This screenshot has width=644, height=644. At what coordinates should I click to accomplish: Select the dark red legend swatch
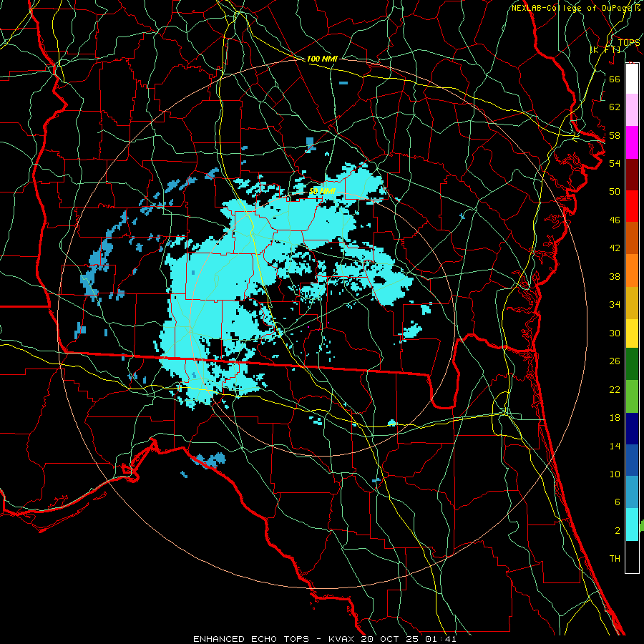[632, 175]
